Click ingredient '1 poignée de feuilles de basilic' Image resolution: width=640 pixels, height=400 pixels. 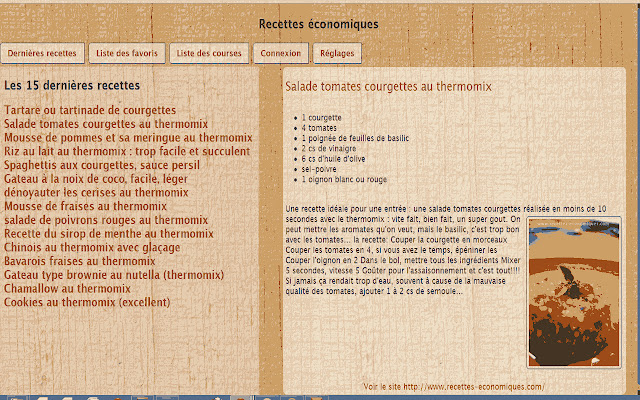[355, 138]
